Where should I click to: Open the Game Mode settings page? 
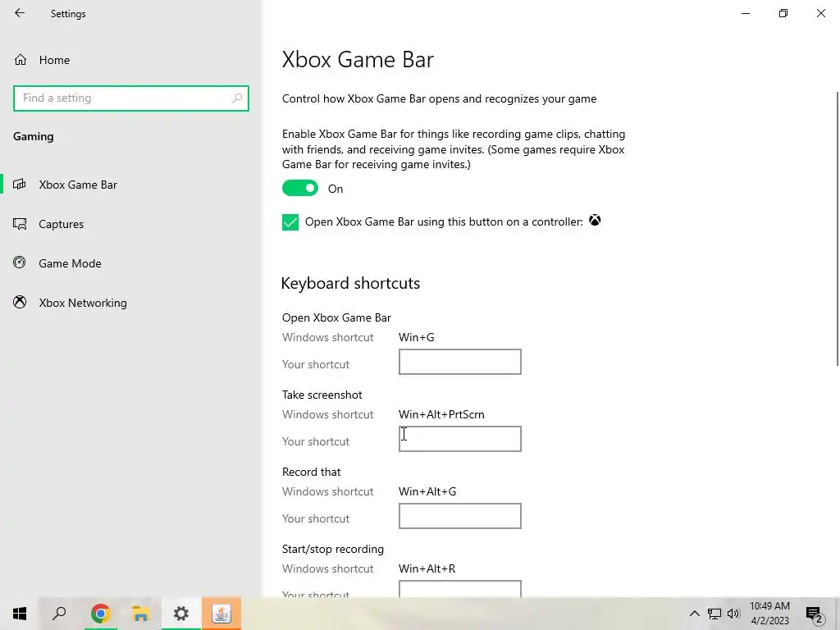click(x=70, y=263)
